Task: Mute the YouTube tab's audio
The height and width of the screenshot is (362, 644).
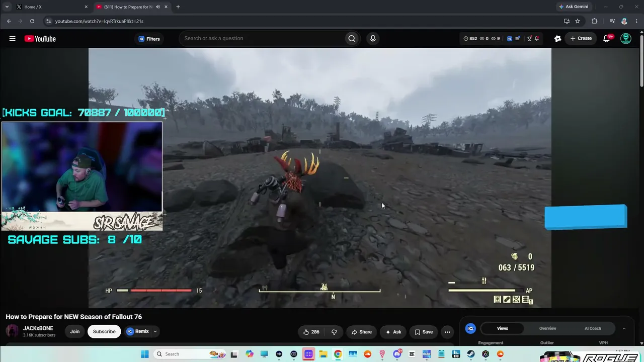Action: pyautogui.click(x=158, y=7)
